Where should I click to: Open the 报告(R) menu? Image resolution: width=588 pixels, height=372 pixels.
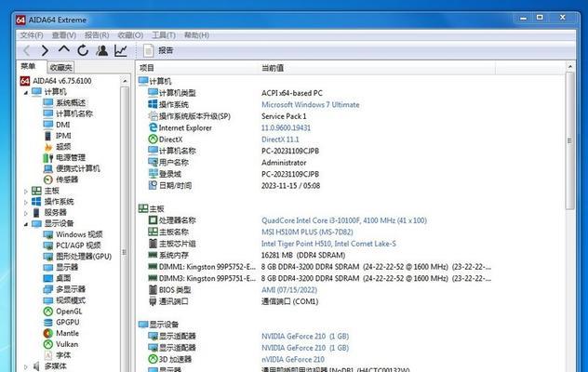(97, 35)
